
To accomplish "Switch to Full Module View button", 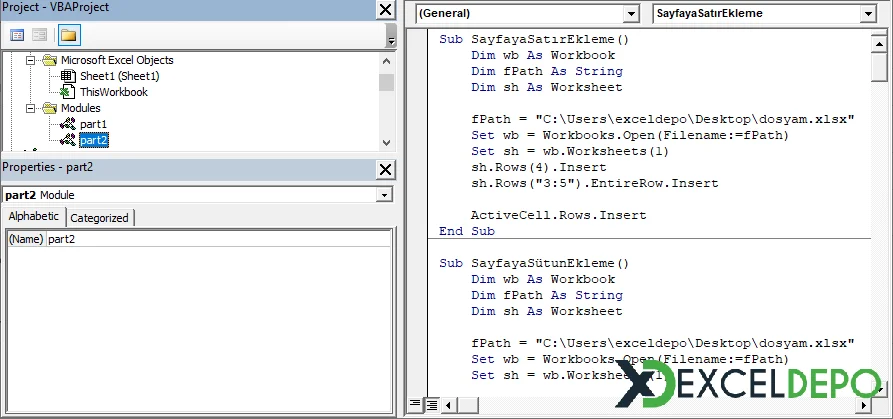I will (x=431, y=405).
